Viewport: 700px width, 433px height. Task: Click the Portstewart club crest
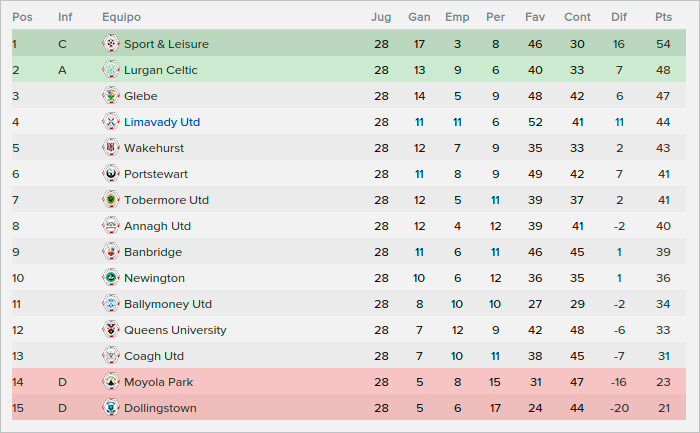point(111,174)
